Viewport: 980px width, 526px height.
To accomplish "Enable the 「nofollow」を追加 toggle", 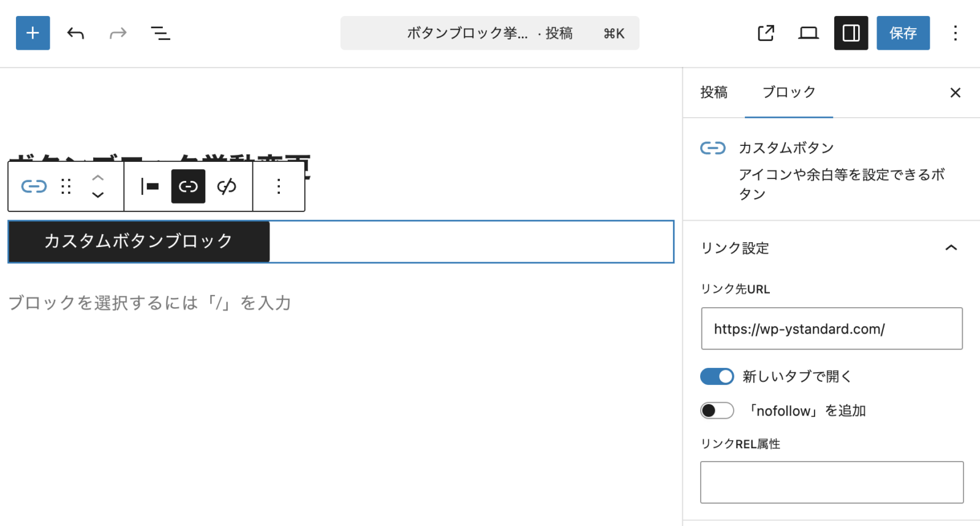I will pos(717,411).
